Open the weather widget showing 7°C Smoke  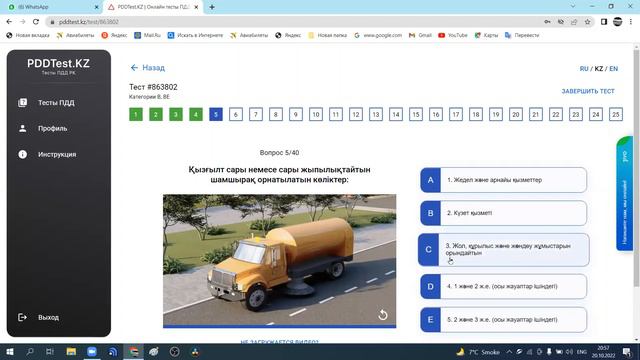click(478, 352)
